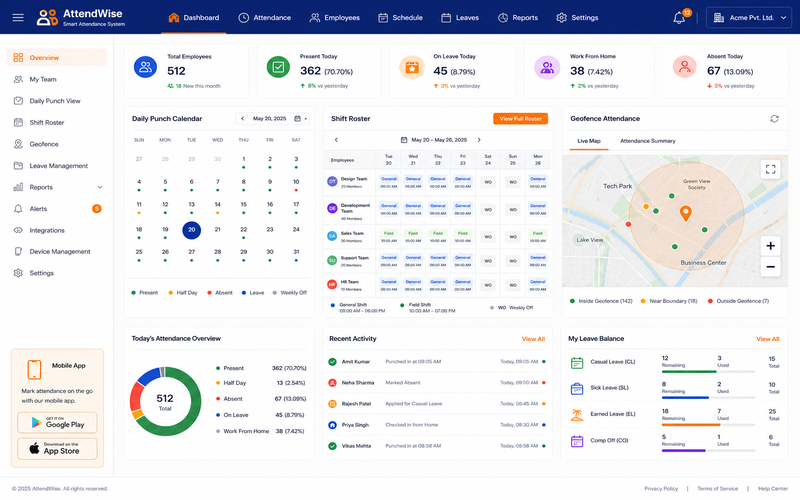Open the Leaves nav tab

tap(460, 18)
